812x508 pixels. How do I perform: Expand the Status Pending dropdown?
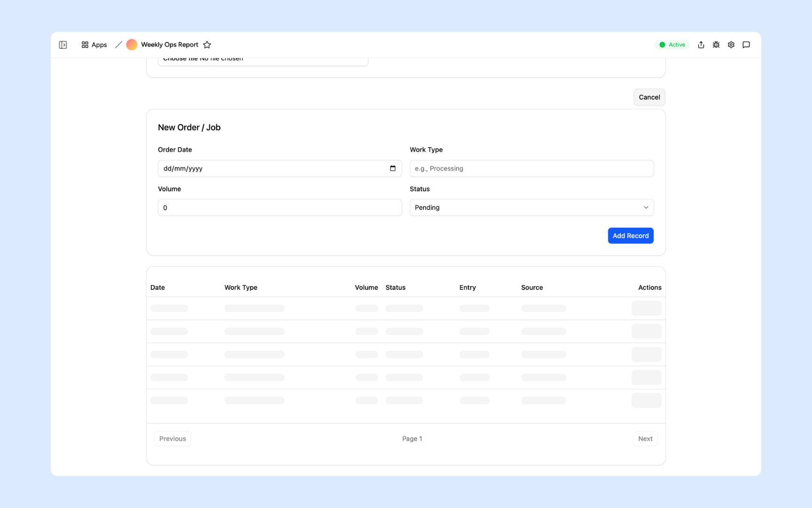tap(531, 207)
